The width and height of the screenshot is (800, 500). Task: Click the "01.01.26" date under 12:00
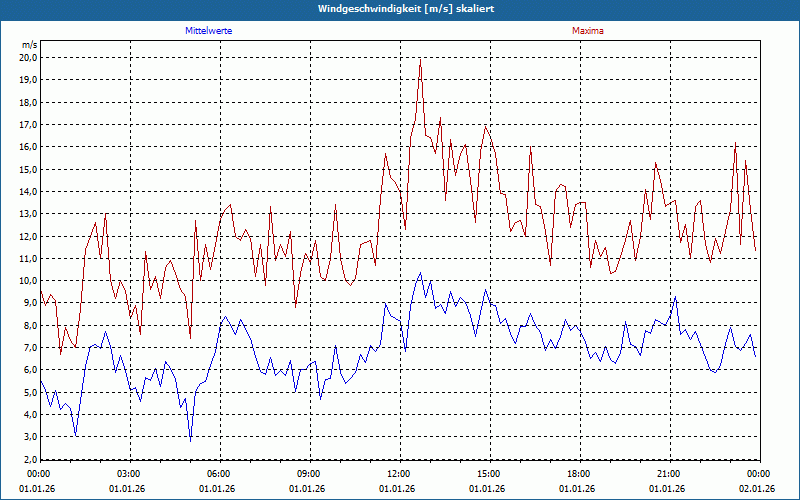tap(397, 488)
